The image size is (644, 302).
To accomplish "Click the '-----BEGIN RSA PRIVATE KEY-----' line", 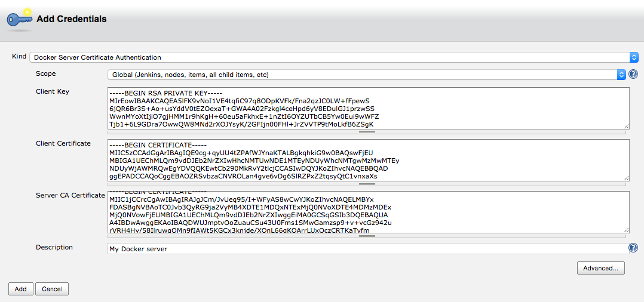I will tap(165, 93).
